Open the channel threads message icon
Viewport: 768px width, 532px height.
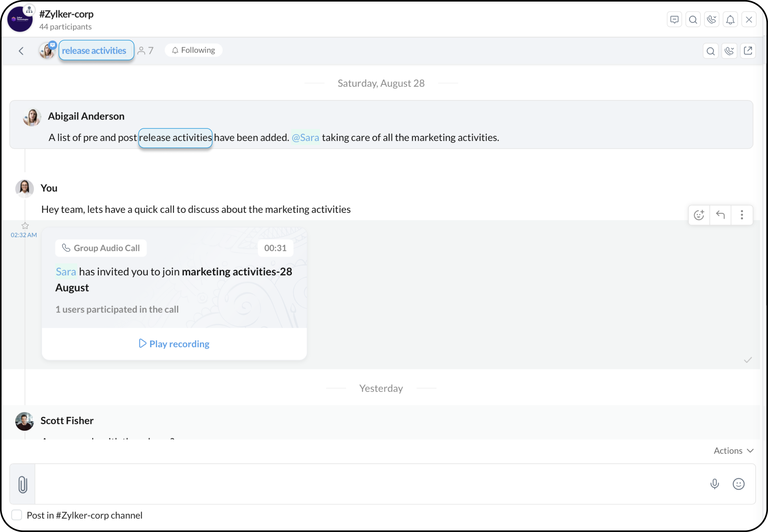pos(674,20)
